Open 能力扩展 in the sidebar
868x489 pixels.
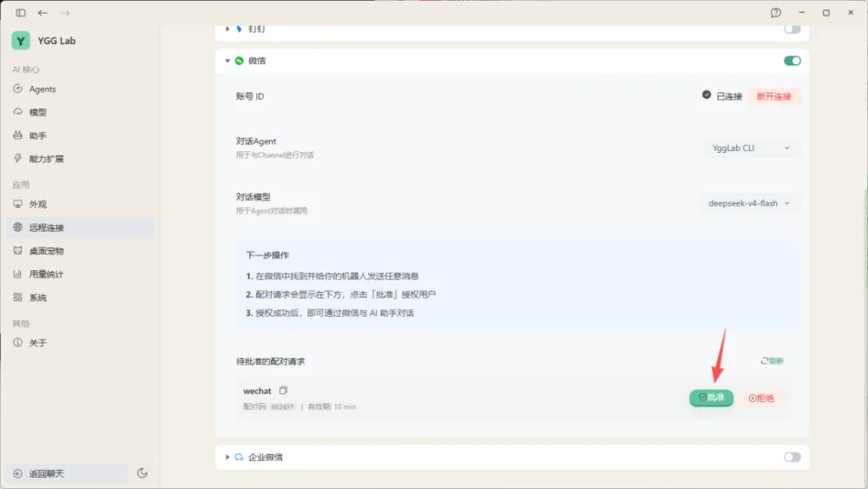click(x=80, y=159)
